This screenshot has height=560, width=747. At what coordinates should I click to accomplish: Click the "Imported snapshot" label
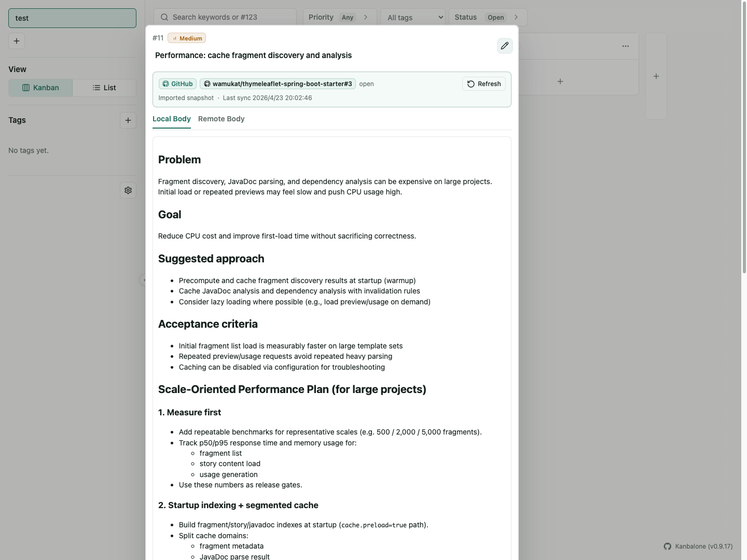[186, 98]
